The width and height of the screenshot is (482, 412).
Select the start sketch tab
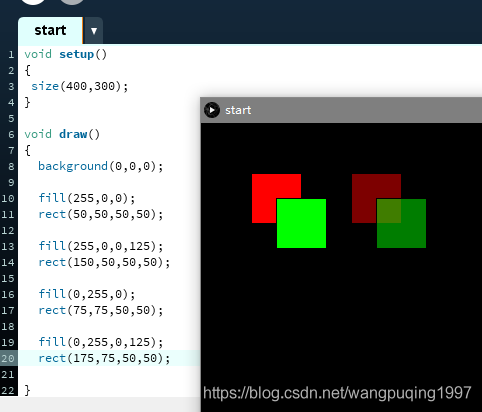[50, 30]
